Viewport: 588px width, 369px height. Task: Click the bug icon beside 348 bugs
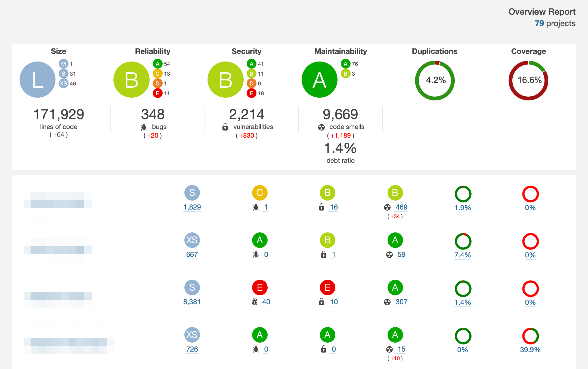click(144, 127)
